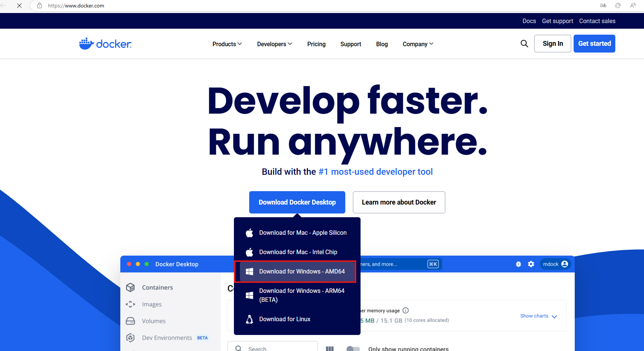
Task: Click the (10 cores allocated) text
Action: tap(427, 320)
